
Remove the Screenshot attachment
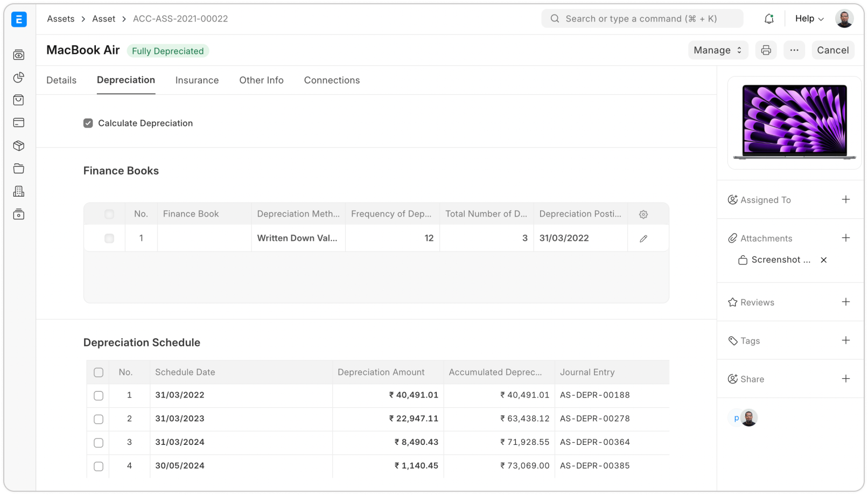click(823, 260)
